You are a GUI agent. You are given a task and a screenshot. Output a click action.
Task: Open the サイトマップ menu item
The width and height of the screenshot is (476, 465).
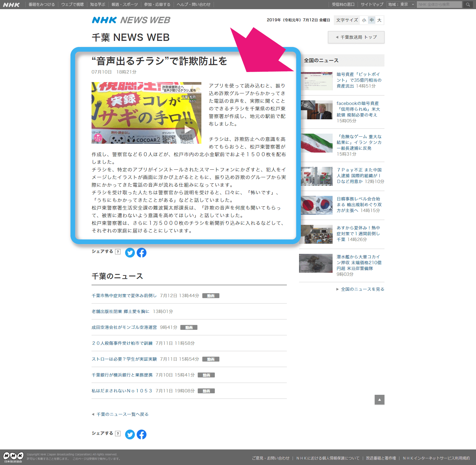pyautogui.click(x=372, y=5)
